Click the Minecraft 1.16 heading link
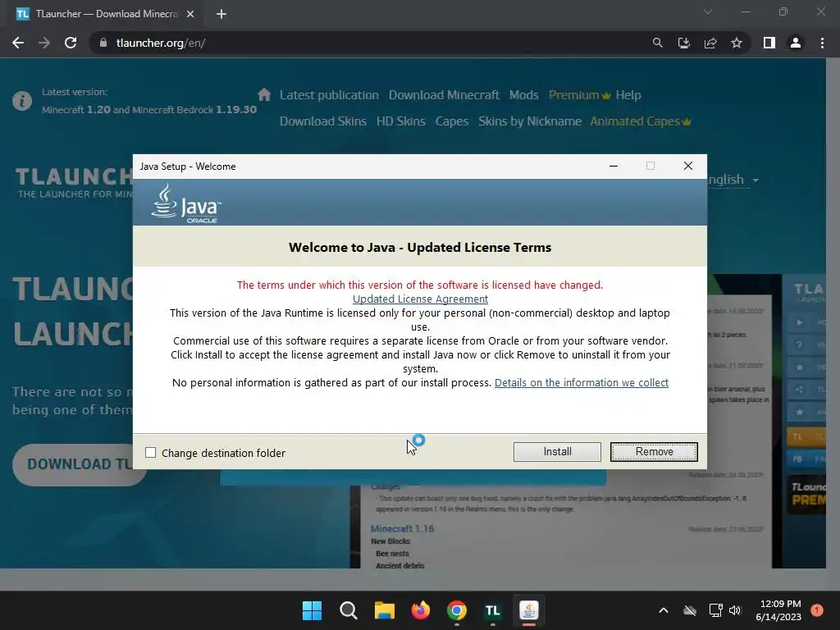The width and height of the screenshot is (840, 630). tap(402, 529)
